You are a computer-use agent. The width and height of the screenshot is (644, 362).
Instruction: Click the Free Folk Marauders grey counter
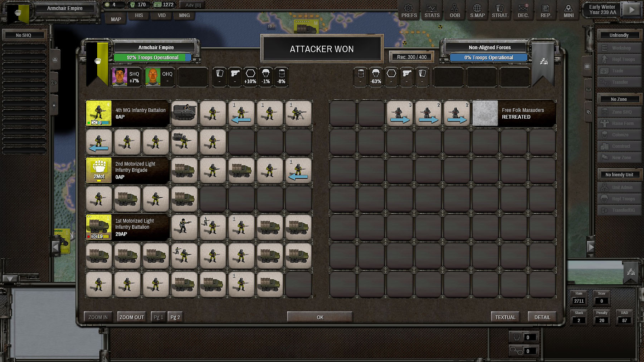[485, 113]
